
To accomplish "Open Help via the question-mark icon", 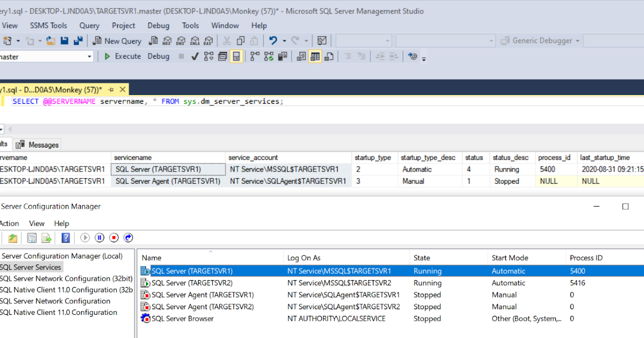I will [x=65, y=238].
